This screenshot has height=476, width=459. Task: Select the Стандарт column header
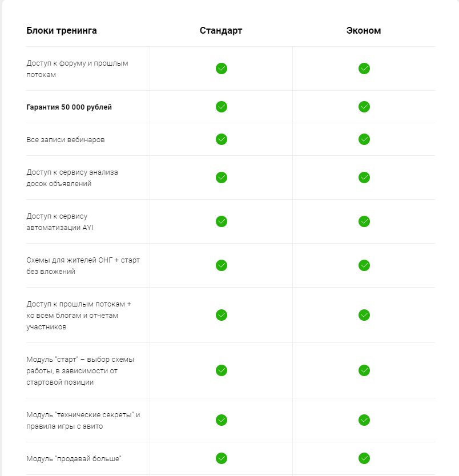pos(221,31)
